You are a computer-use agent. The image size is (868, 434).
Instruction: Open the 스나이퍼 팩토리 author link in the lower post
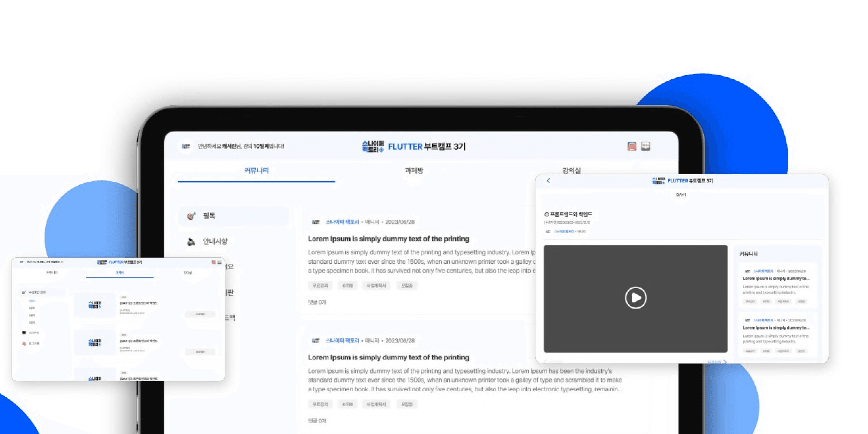click(x=342, y=340)
